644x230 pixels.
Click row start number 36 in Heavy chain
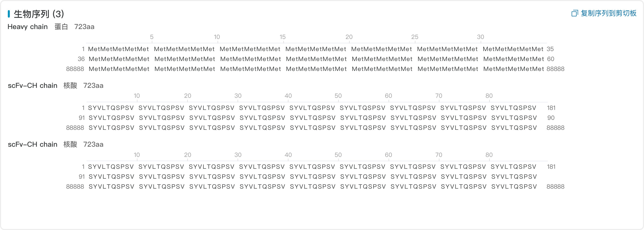(x=81, y=59)
